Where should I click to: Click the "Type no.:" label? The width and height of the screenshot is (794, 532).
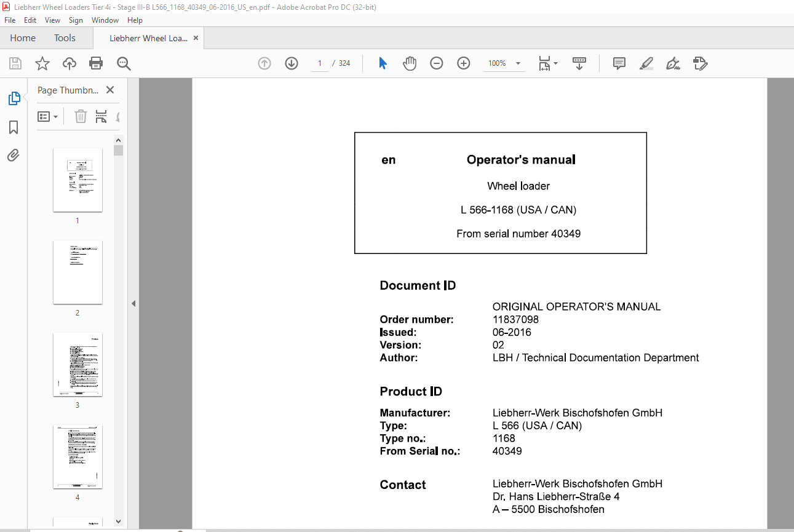(x=403, y=439)
